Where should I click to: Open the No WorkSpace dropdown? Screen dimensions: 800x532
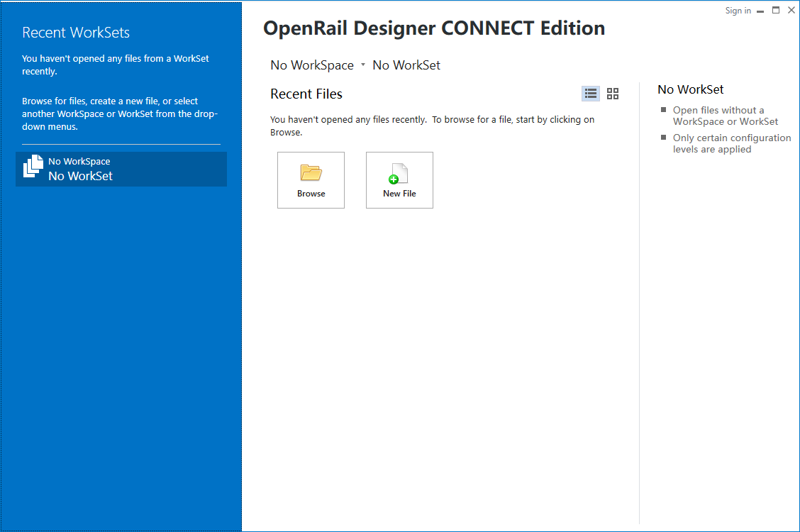point(317,65)
